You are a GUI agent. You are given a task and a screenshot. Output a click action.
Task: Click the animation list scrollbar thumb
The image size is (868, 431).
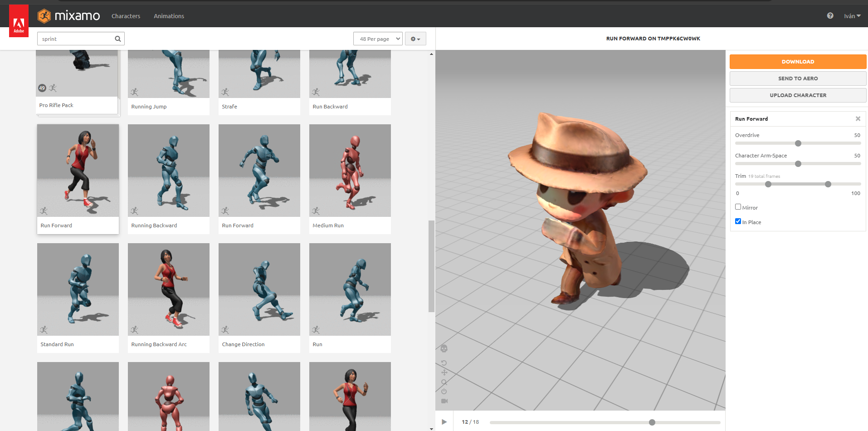431,266
